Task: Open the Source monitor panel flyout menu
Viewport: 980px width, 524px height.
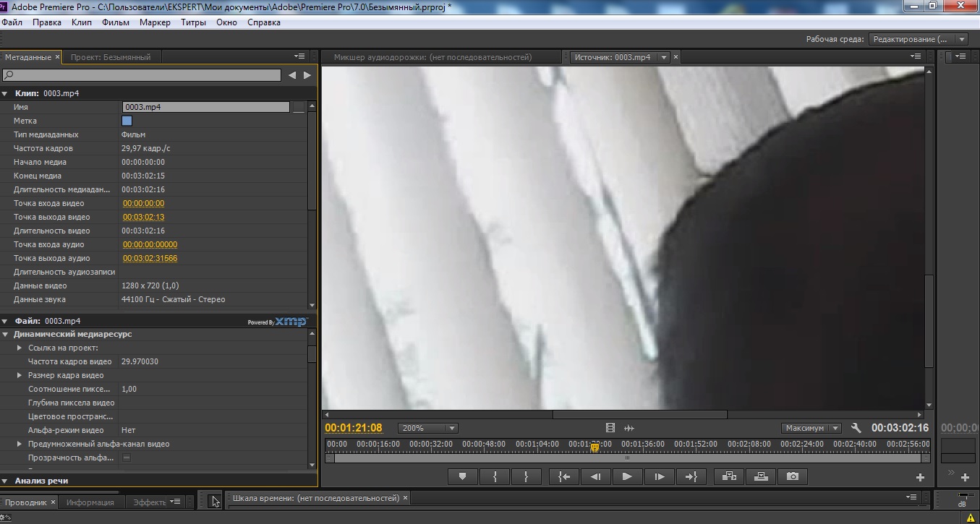Action: coord(916,56)
